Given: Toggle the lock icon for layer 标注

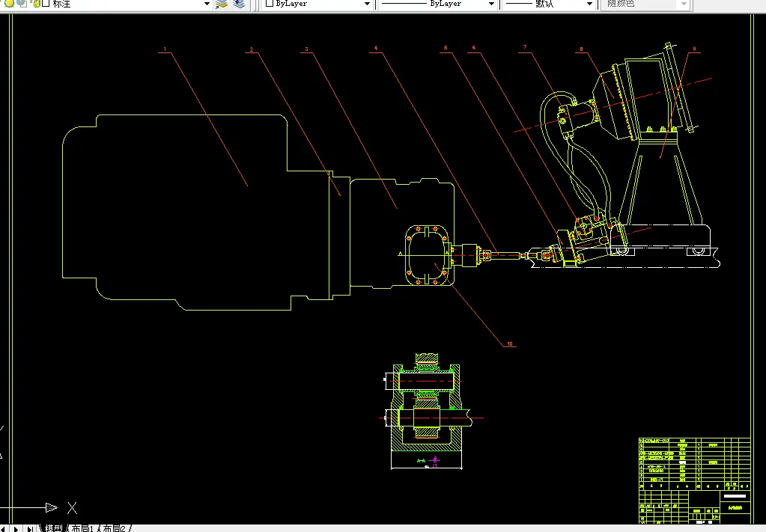Looking at the screenshot, I should pos(36,4).
